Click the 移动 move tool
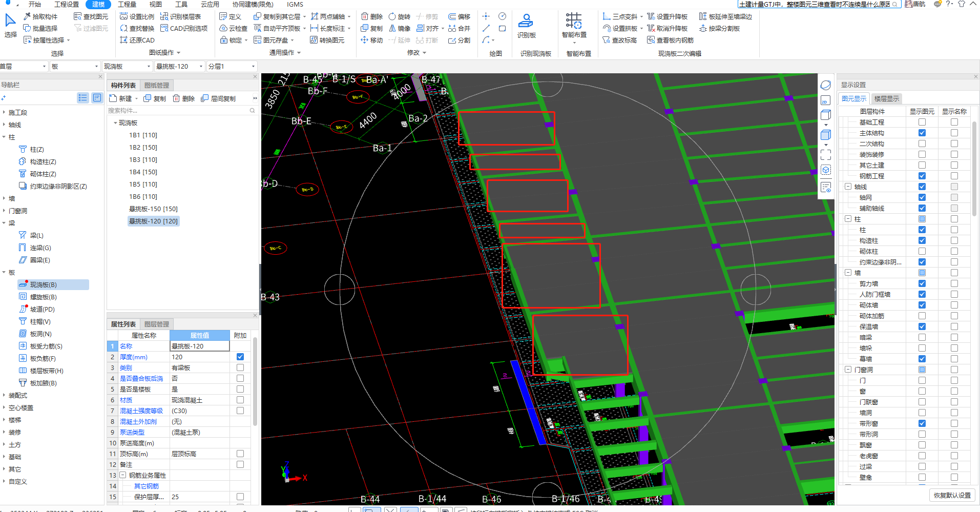The height and width of the screenshot is (512, 980). 372,40
